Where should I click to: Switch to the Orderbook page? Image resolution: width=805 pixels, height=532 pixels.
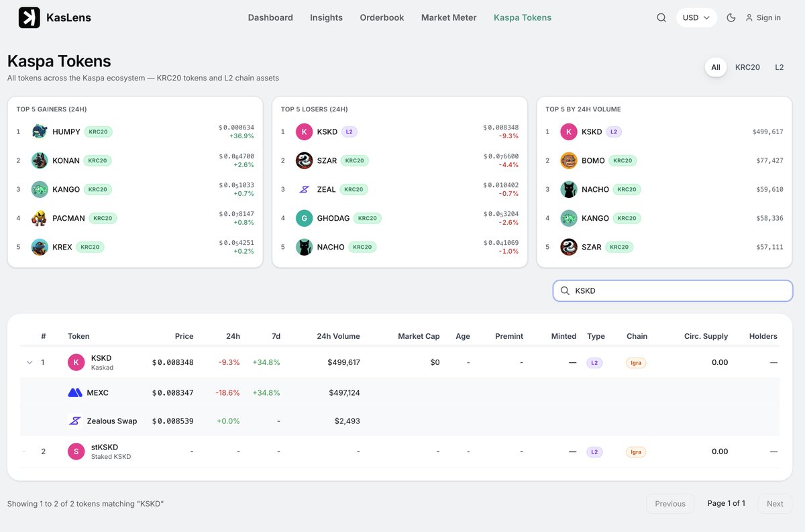tap(382, 17)
